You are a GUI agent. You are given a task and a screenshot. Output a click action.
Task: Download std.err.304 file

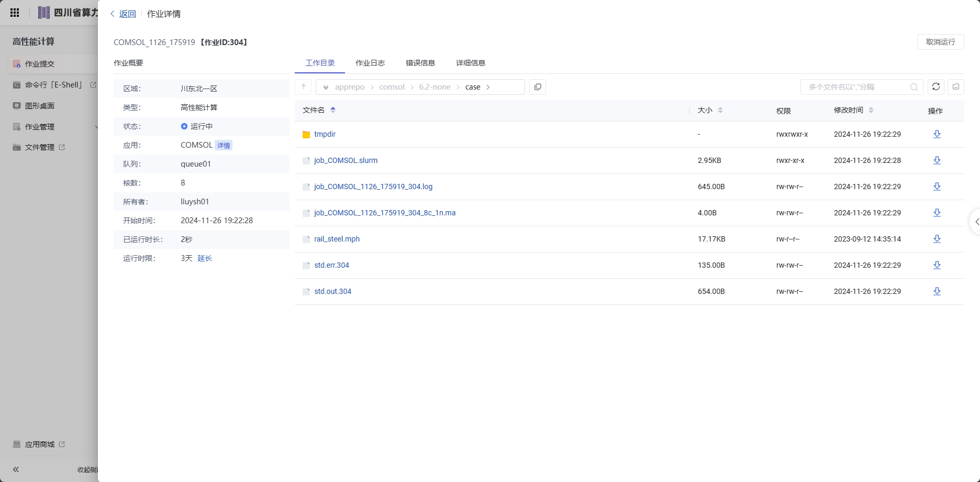click(937, 265)
